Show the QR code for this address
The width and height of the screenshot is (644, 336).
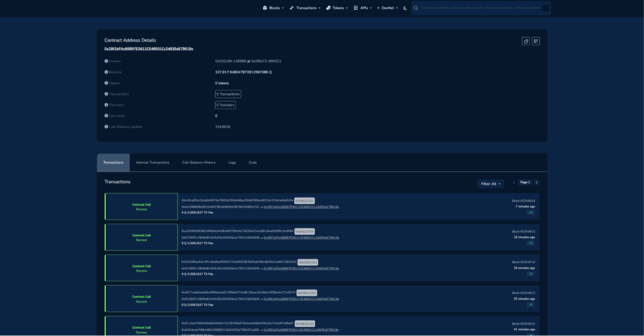coord(536,41)
